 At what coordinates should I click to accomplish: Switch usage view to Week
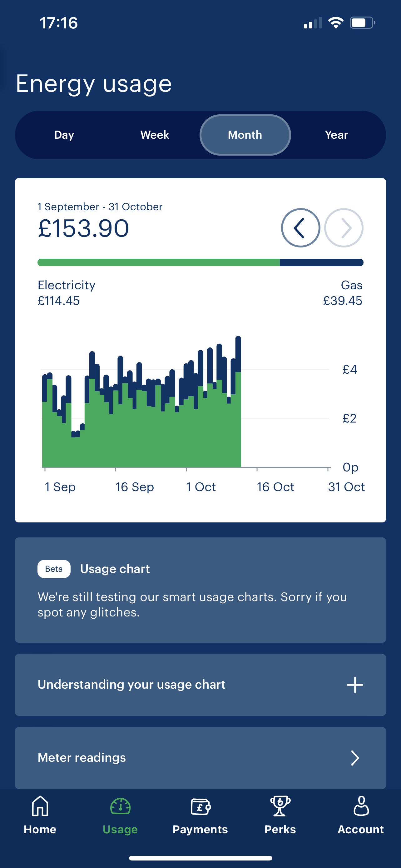[155, 135]
